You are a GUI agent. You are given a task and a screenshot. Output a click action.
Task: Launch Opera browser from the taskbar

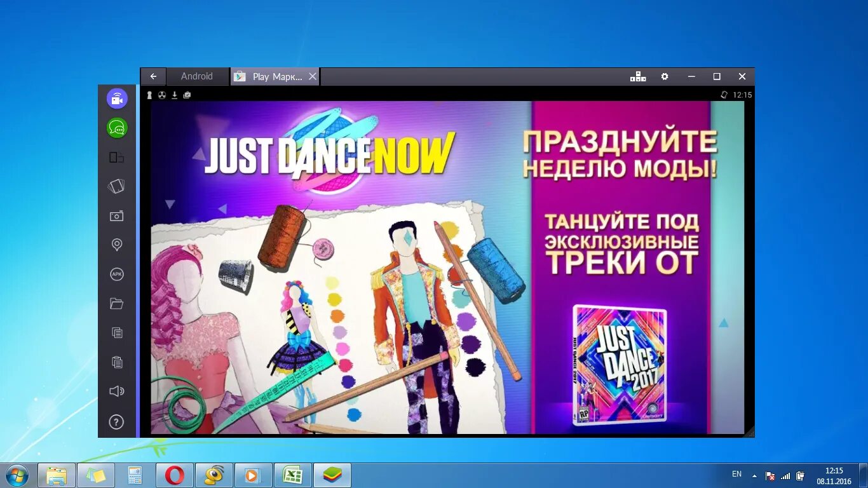coord(175,475)
